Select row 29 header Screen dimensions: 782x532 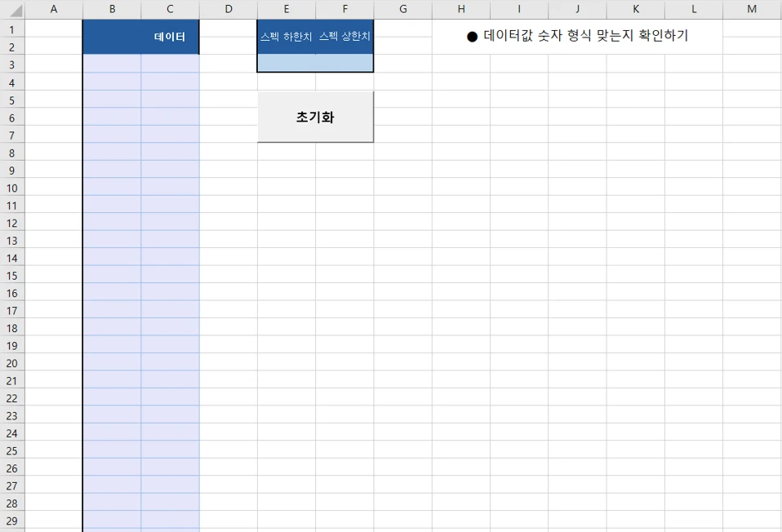click(12, 520)
